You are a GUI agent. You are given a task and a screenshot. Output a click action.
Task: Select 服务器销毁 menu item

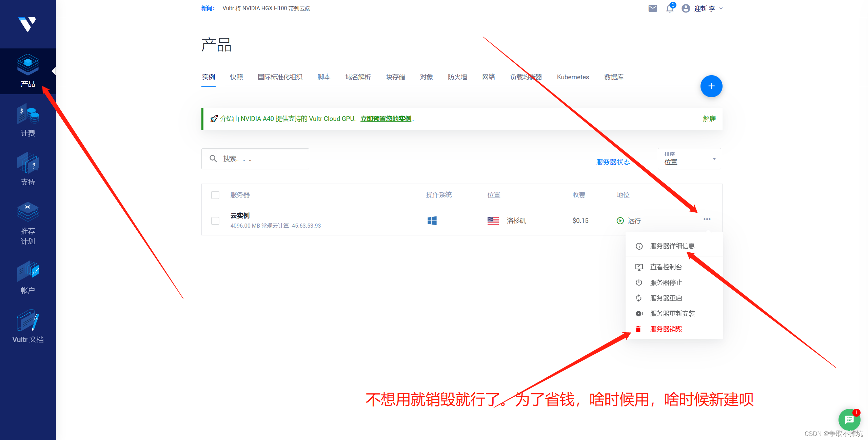tap(674, 329)
